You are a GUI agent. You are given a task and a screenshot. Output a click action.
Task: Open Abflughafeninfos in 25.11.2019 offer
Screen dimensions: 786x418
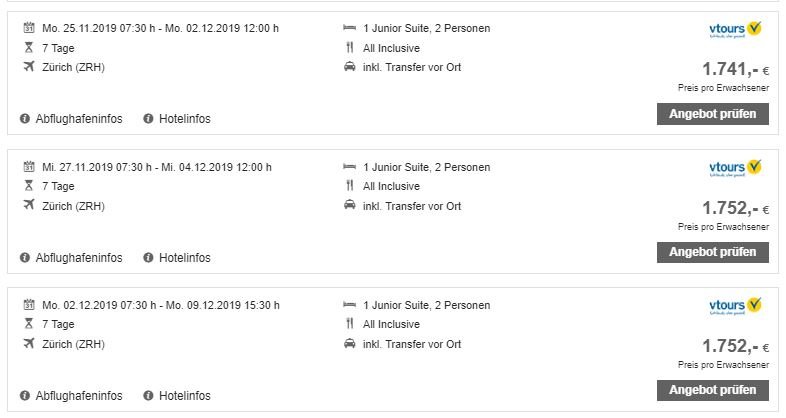click(79, 119)
